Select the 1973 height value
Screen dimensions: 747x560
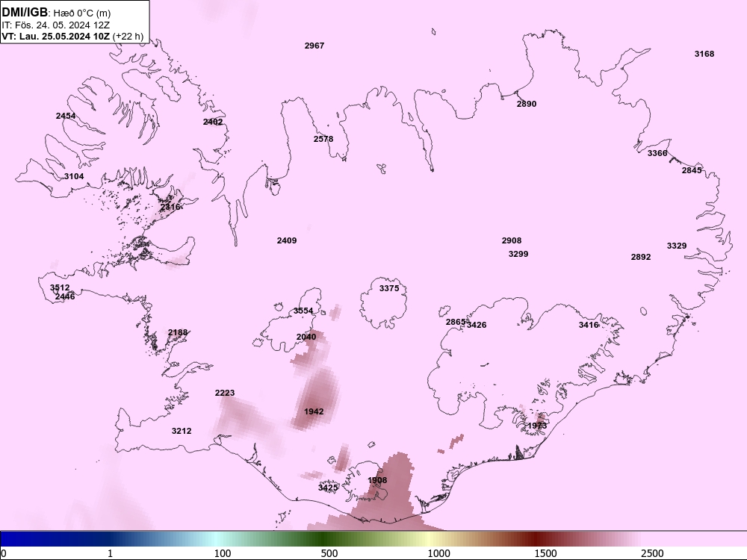[537, 426]
